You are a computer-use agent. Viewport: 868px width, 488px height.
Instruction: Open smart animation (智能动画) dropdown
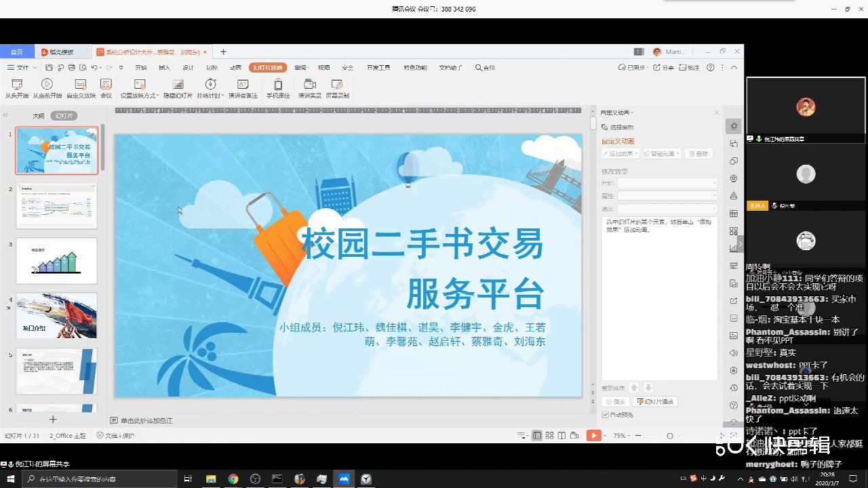pyautogui.click(x=662, y=154)
